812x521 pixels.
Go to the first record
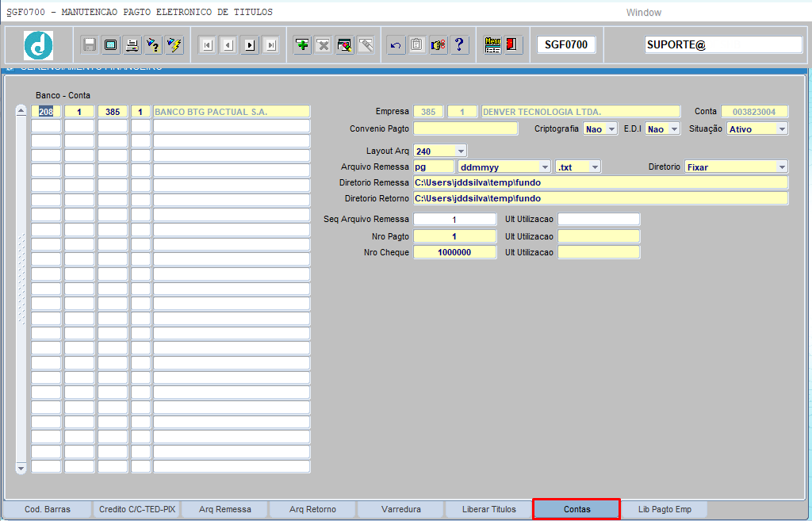(207, 45)
